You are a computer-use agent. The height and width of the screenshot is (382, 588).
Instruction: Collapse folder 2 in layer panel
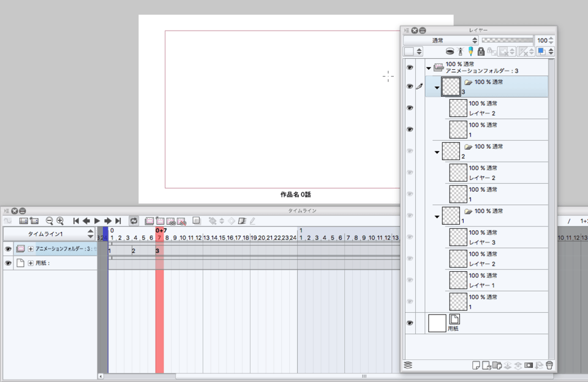[437, 152]
